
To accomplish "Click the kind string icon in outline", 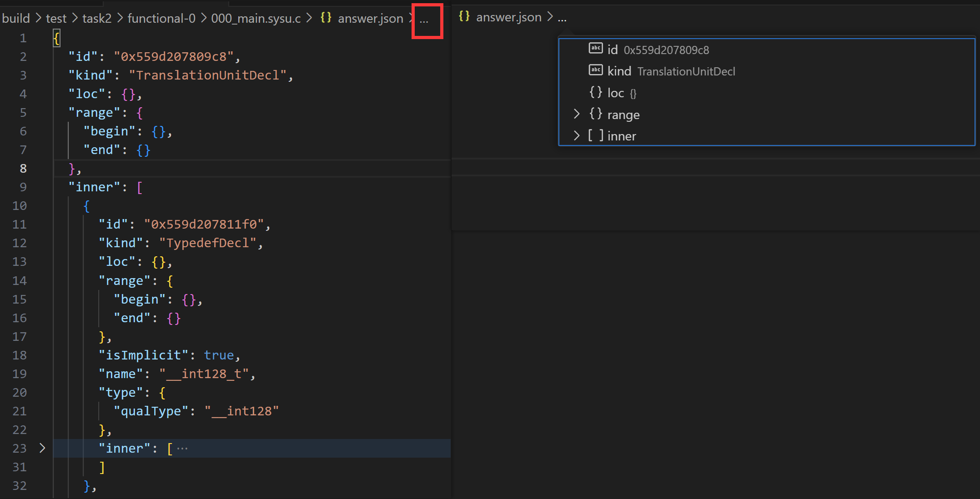I will tap(595, 70).
